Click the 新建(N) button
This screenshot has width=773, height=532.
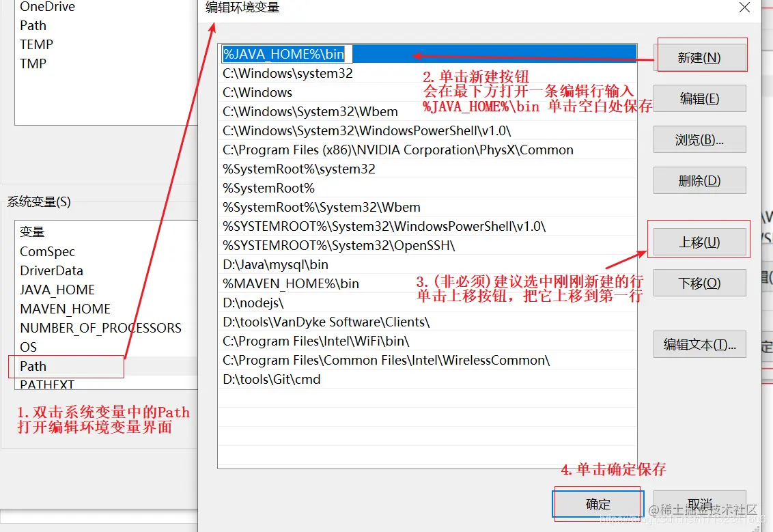(x=699, y=57)
